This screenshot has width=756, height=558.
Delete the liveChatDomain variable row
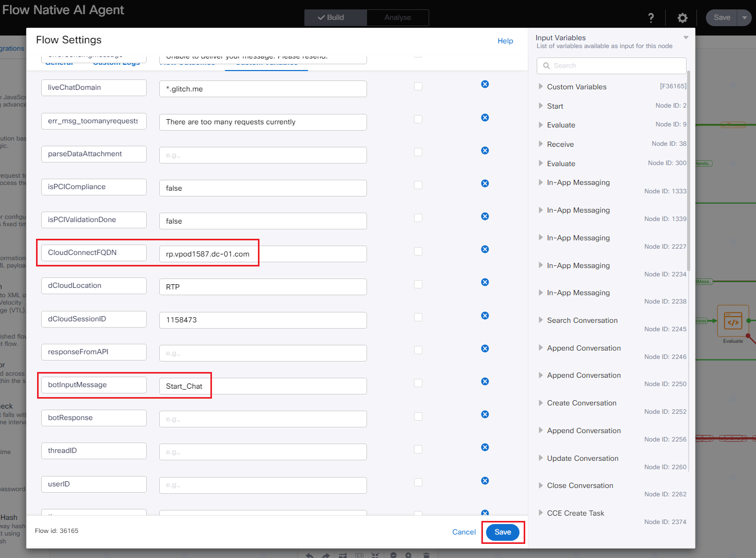point(485,84)
